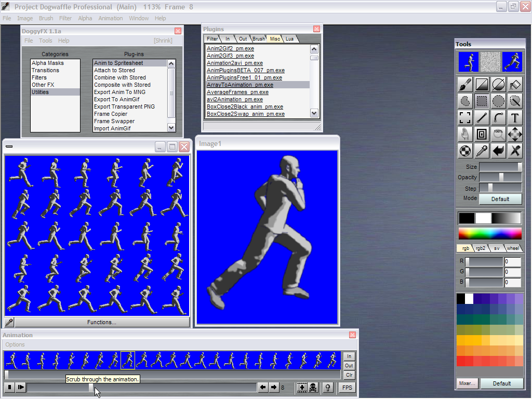Click the Opacity slider
The image size is (532, 399).
(x=500, y=177)
